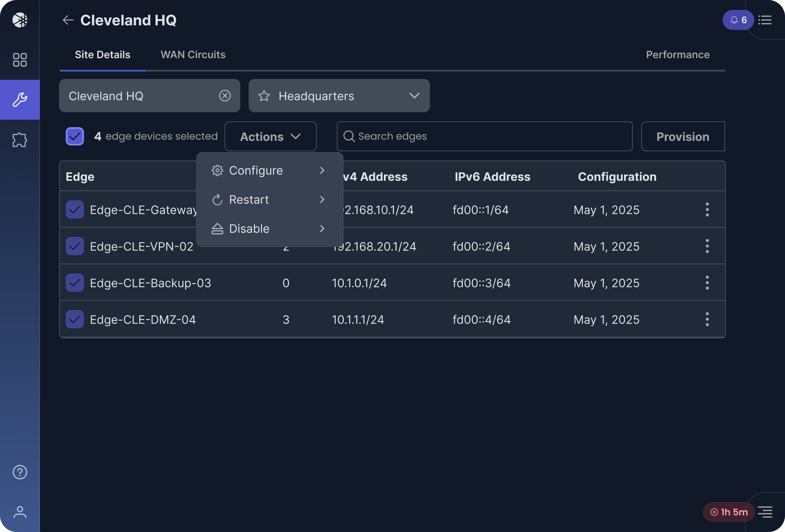
Task: Click the 4 edge devices selected label
Action: [156, 136]
